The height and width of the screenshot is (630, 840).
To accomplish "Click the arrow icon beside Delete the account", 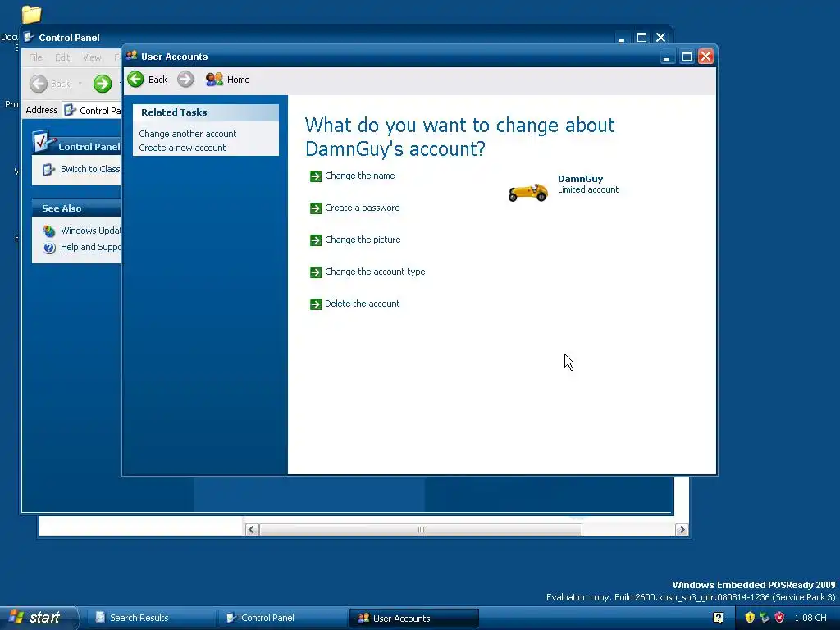I will [316, 304].
